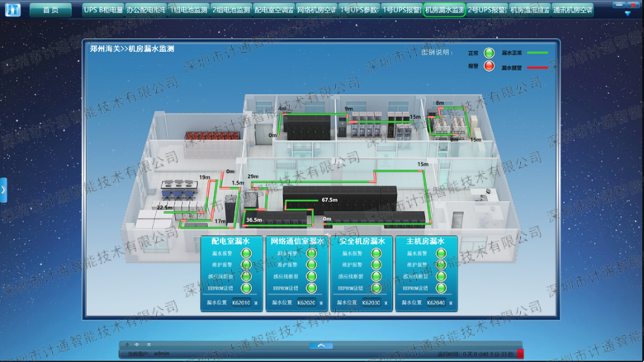Open the 1组电池监测 tab
This screenshot has width=644, height=362.
pyautogui.click(x=188, y=10)
